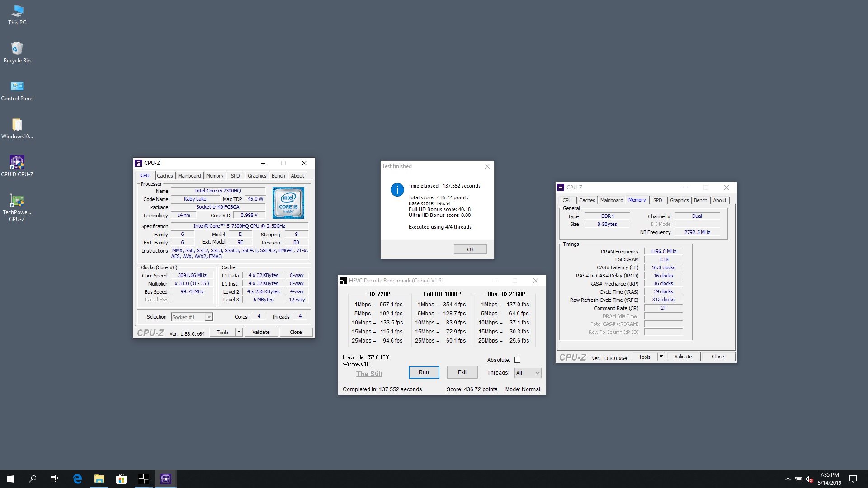This screenshot has height=488, width=868.
Task: Close the Test finished dialog with X
Action: pos(487,166)
